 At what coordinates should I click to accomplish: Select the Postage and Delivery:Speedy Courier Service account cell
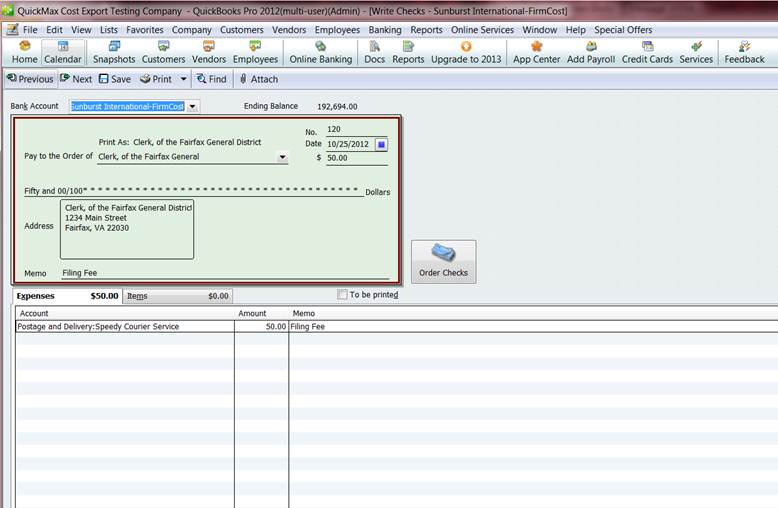(125, 326)
